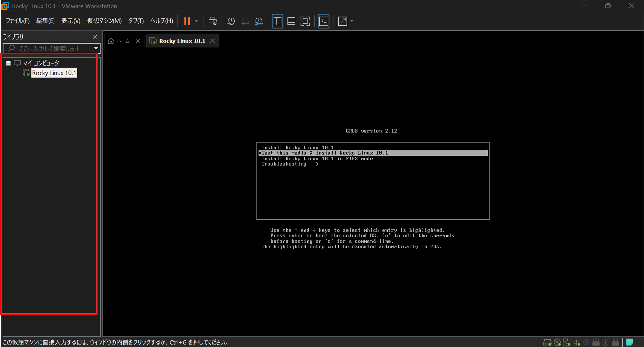Focus the library search field

pyautogui.click(x=51, y=48)
